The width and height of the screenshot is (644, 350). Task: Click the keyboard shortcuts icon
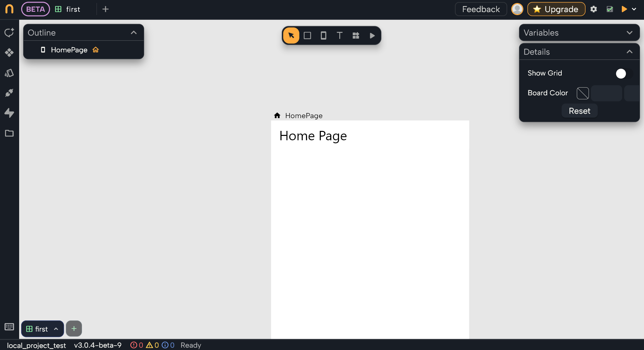pos(9,327)
